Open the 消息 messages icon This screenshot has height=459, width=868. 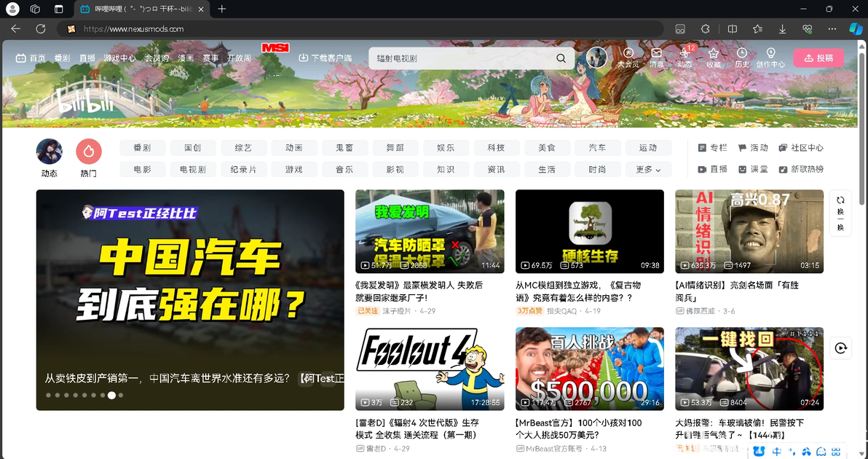[656, 57]
